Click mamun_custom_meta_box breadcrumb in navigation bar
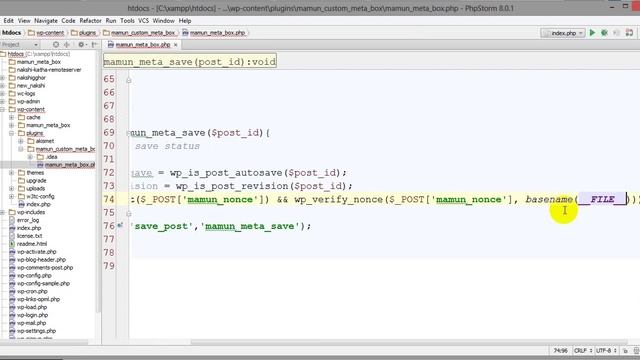Screen dimensions: 640x360 click(139, 33)
